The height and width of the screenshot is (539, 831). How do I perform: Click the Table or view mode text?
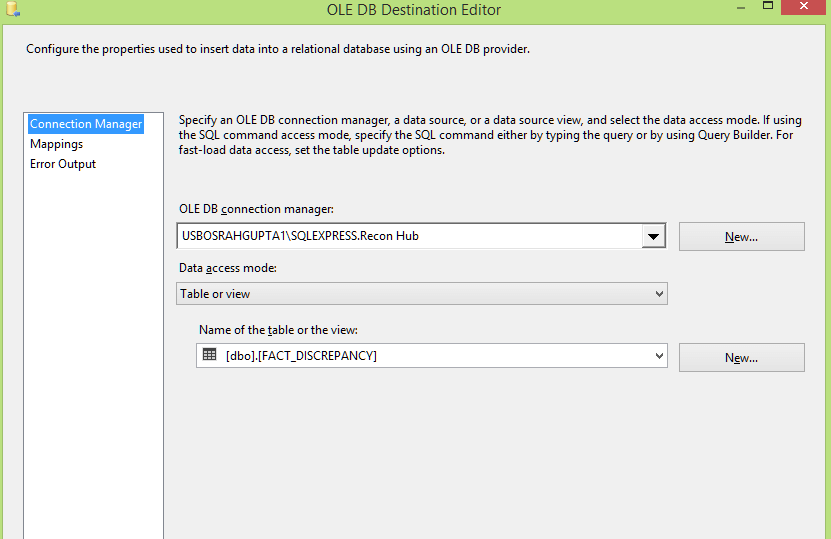tap(215, 294)
